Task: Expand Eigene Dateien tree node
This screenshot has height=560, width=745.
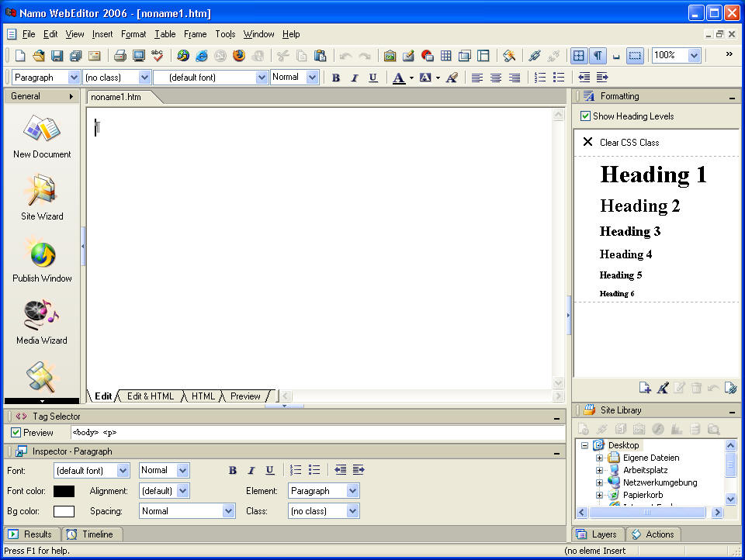Action: point(599,458)
